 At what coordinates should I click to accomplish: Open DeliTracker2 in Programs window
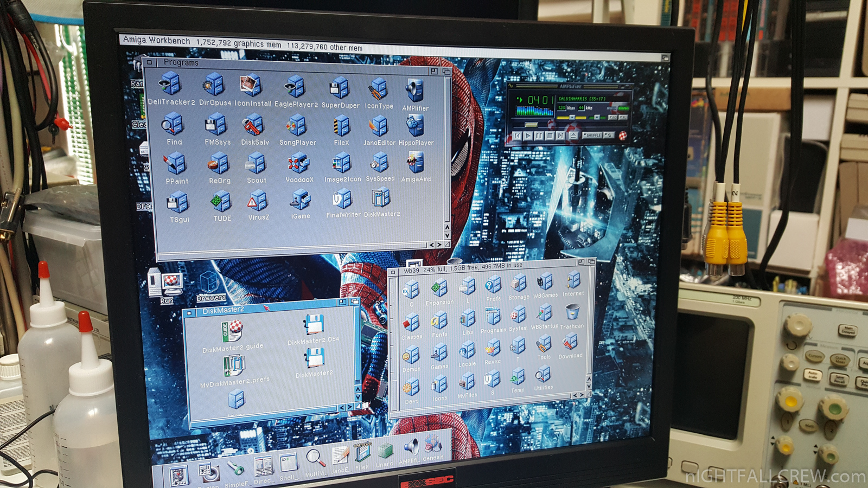(x=170, y=85)
